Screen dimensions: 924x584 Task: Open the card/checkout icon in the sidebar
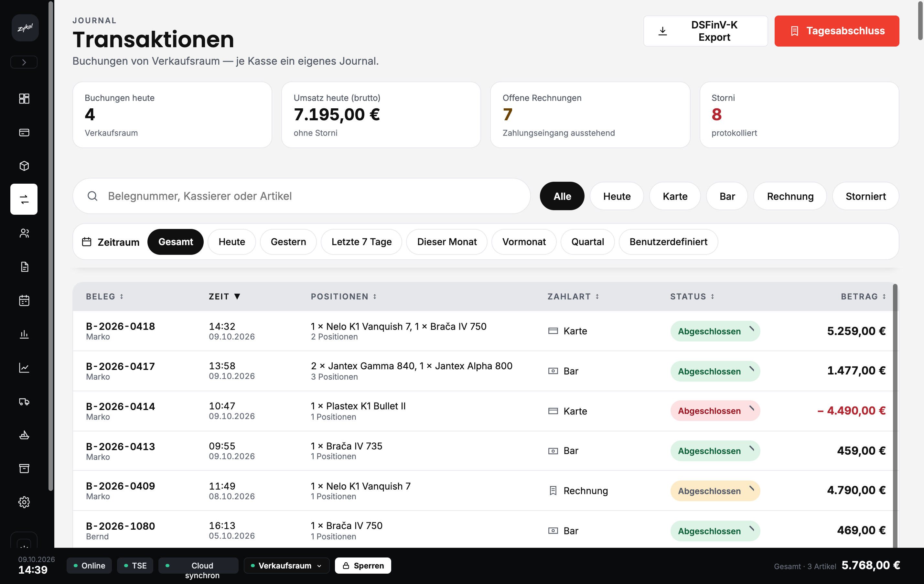[24, 132]
